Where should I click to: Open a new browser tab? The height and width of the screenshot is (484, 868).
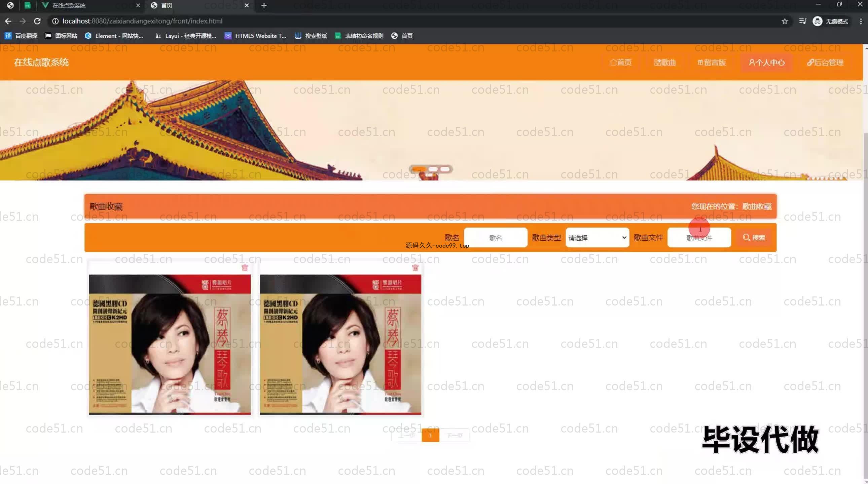(x=264, y=5)
